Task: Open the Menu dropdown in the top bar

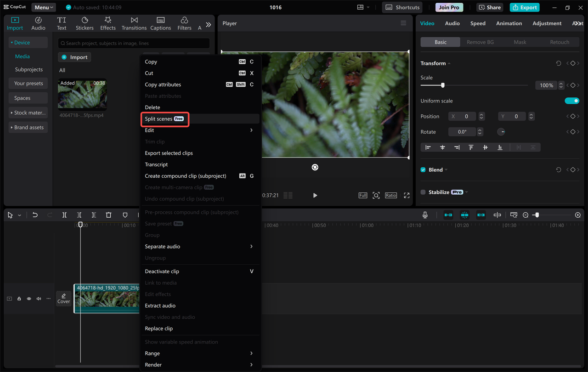Action: tap(43, 7)
